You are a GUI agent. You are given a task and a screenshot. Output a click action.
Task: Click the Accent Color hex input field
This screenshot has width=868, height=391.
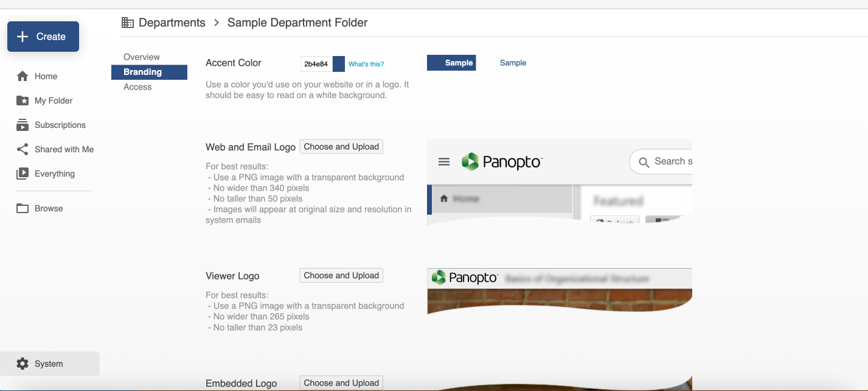pyautogui.click(x=317, y=64)
